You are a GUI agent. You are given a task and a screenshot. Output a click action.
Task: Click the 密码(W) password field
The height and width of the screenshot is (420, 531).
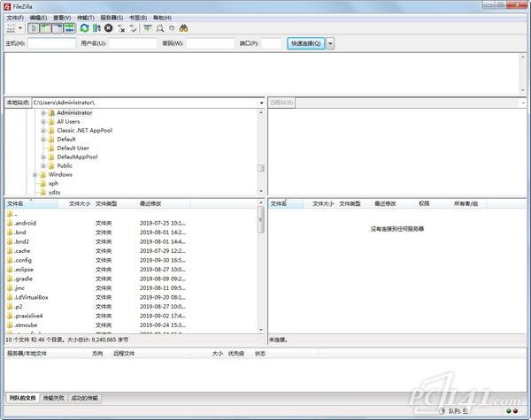[x=211, y=43]
